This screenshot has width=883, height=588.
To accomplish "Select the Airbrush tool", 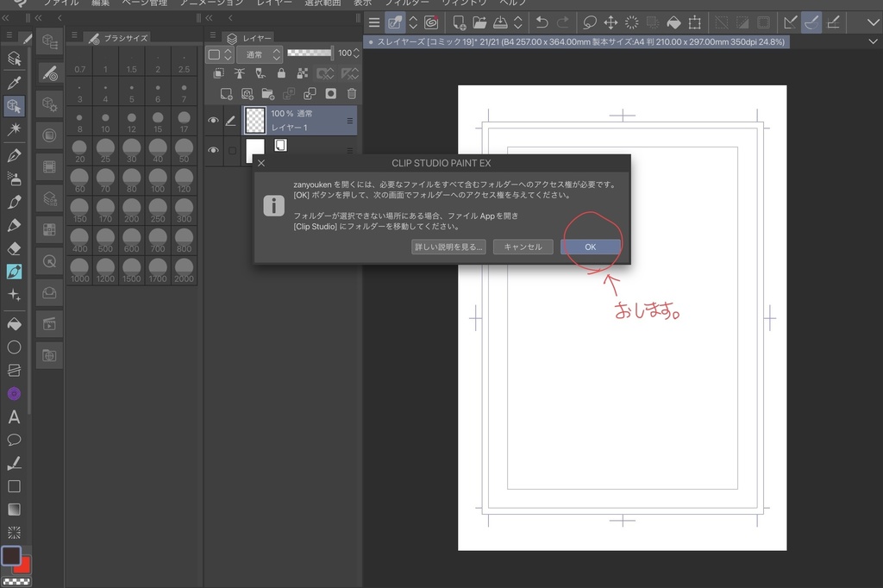I will click(14, 178).
